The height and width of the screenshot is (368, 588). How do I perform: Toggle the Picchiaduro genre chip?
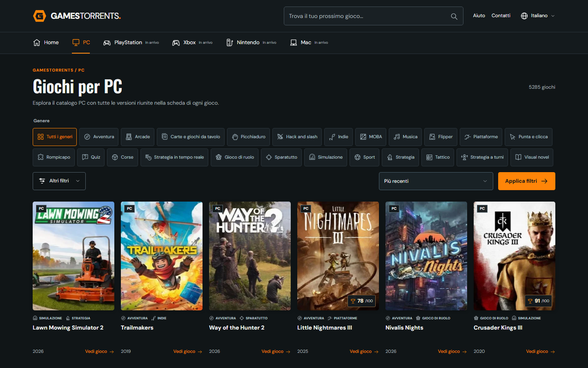pyautogui.click(x=248, y=137)
